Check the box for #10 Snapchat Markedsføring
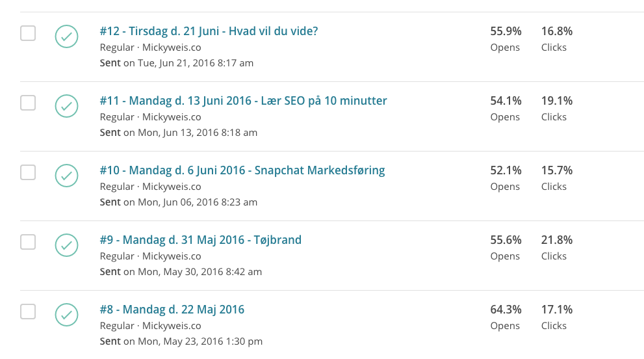Image resolution: width=644 pixels, height=359 pixels. point(28,172)
